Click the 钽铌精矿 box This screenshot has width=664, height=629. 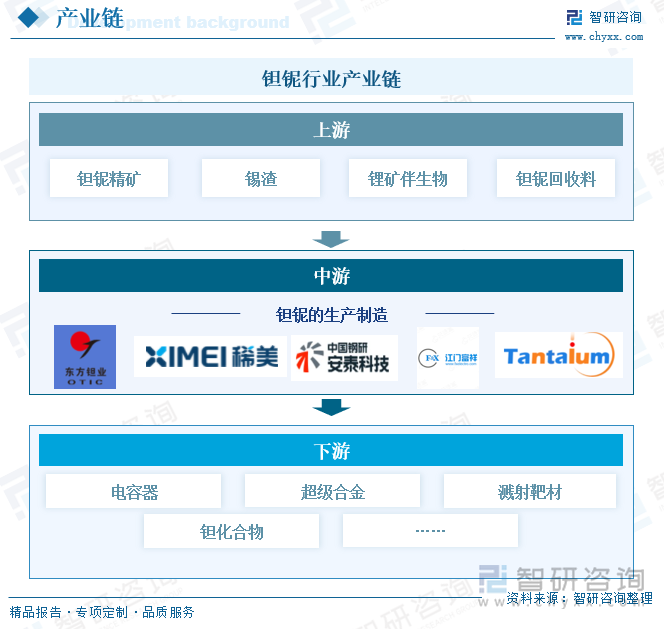pyautogui.click(x=109, y=178)
